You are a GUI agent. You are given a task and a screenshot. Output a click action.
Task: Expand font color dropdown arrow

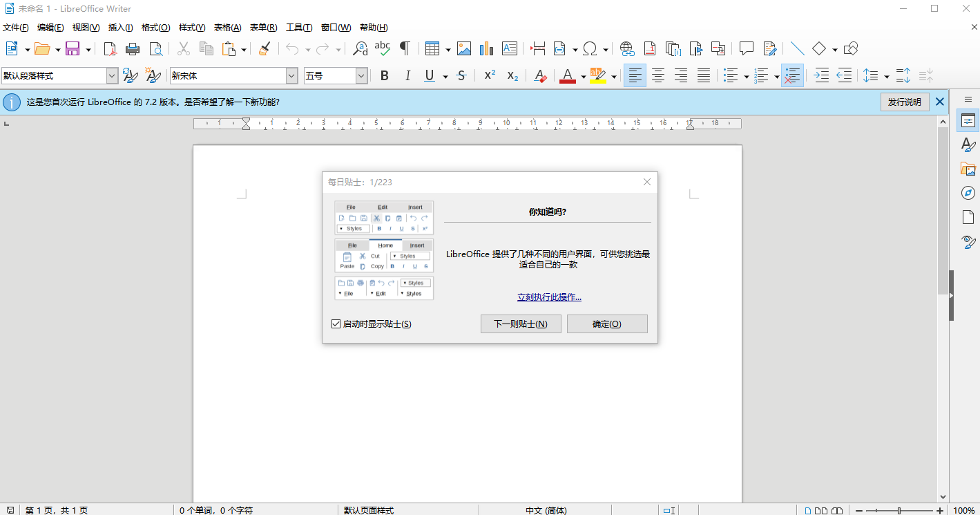(584, 77)
